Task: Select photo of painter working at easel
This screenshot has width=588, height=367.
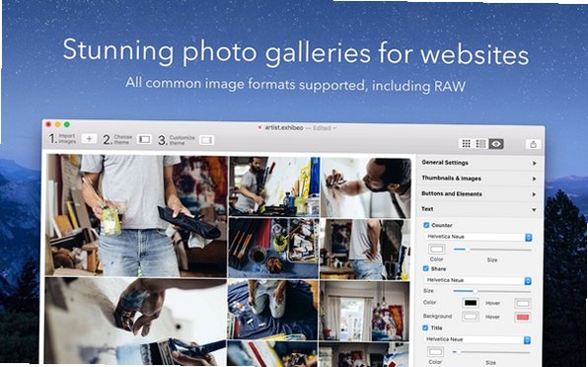Action: pos(274,186)
